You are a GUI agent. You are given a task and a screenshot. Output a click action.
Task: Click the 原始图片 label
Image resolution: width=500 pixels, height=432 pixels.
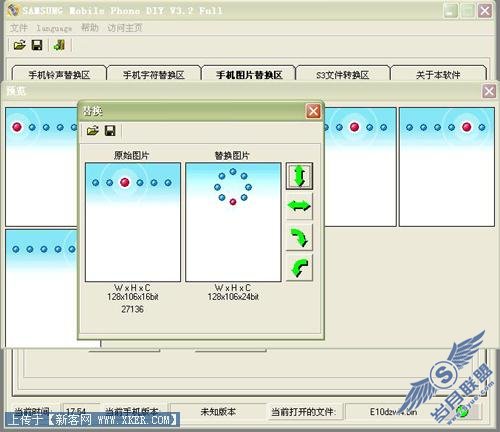coord(132,155)
